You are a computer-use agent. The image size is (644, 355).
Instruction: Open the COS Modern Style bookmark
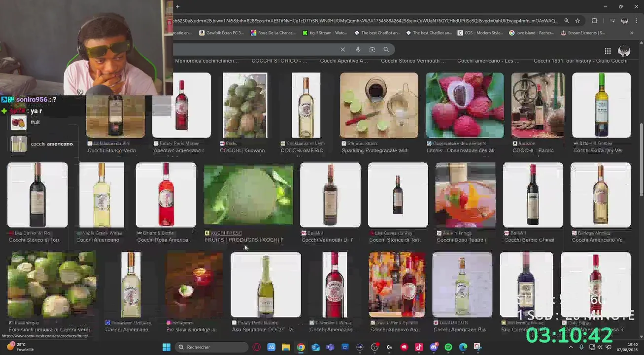click(x=480, y=33)
